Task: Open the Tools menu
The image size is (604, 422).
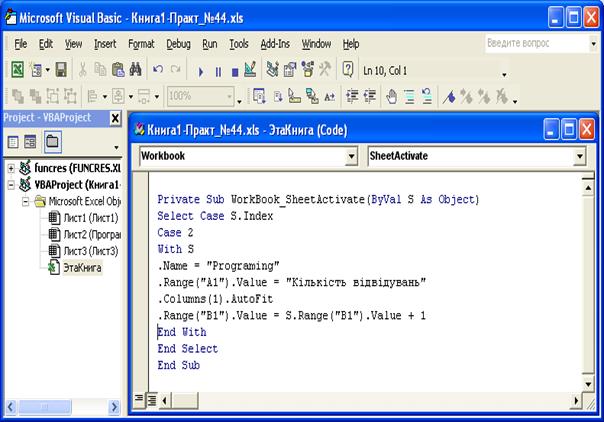Action: (x=239, y=44)
